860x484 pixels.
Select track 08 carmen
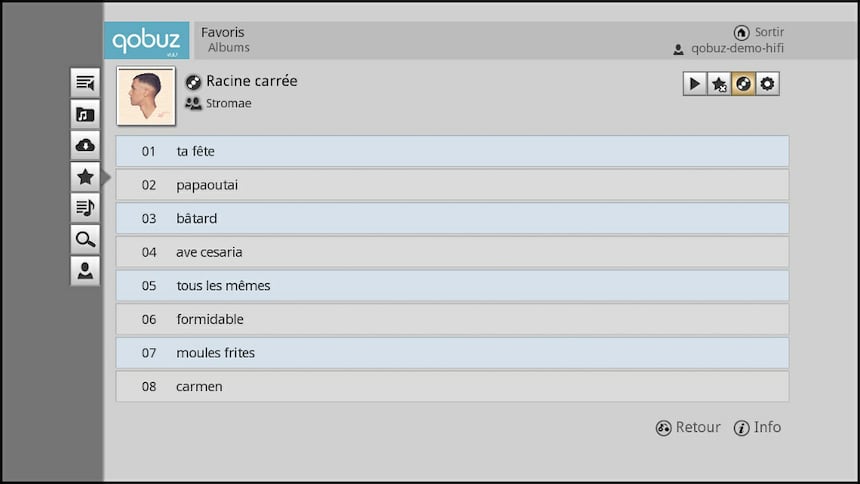coord(452,386)
